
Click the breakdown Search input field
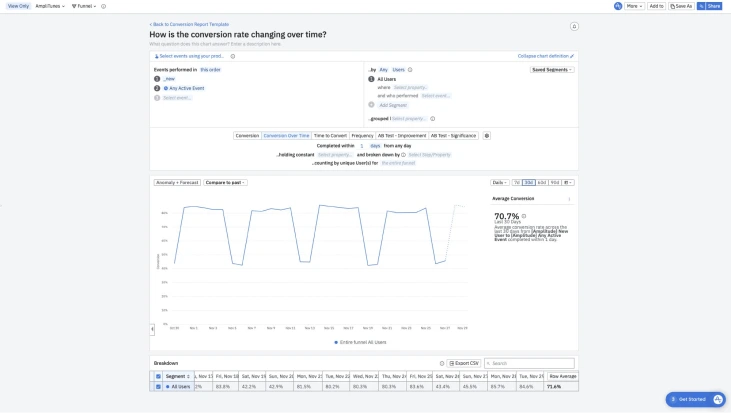[x=530, y=363]
